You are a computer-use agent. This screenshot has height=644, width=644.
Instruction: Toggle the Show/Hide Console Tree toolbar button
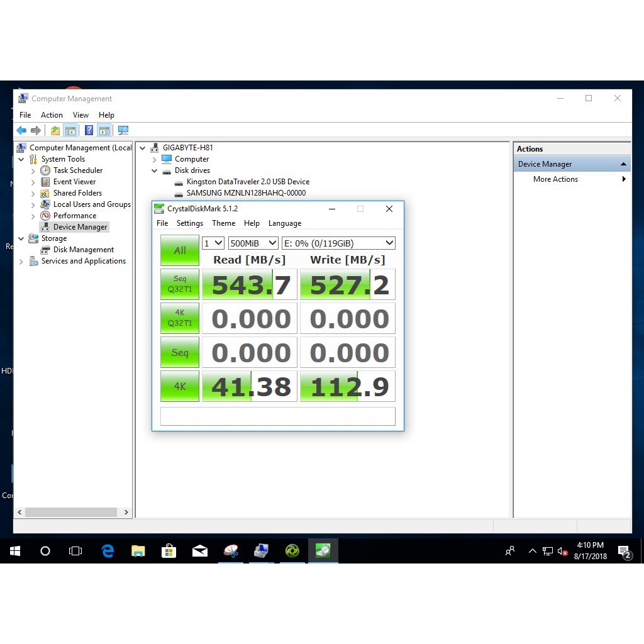[70, 130]
